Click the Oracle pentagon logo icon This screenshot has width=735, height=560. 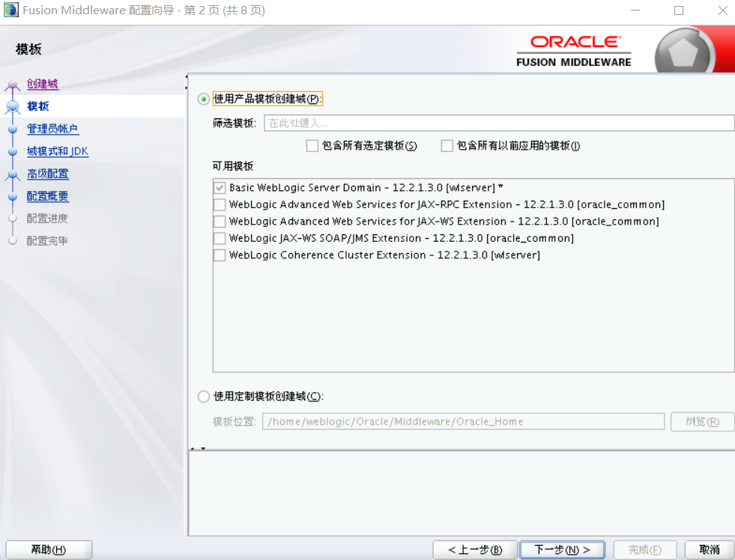tap(683, 52)
